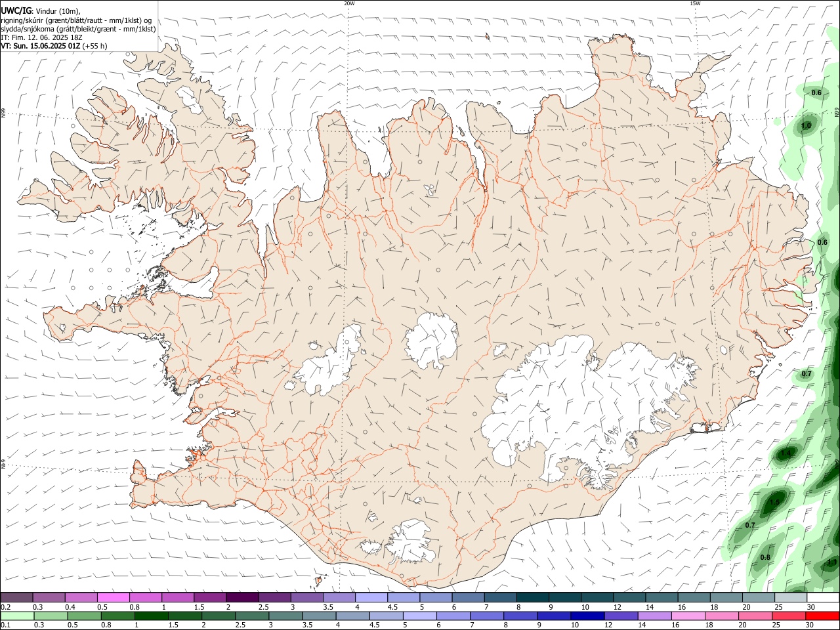
Task: Click the '4.5' label under the snow legend row
Action: [392, 607]
